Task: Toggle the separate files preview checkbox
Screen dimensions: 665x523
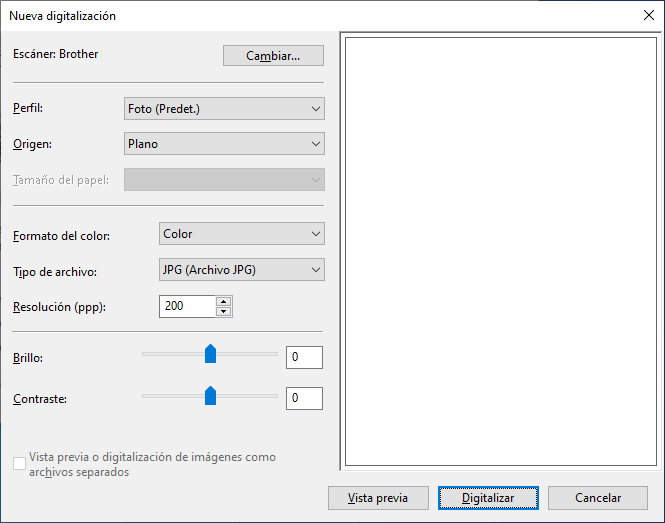Action: point(20,464)
